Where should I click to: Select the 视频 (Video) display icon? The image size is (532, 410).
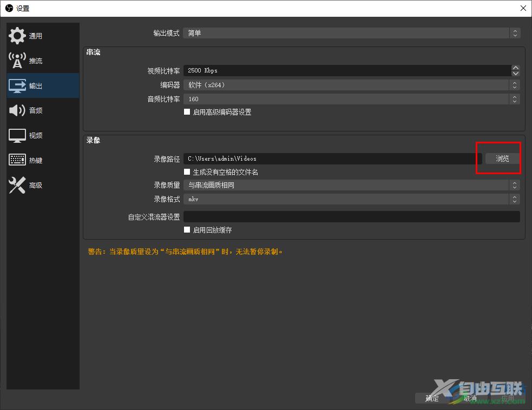point(17,135)
